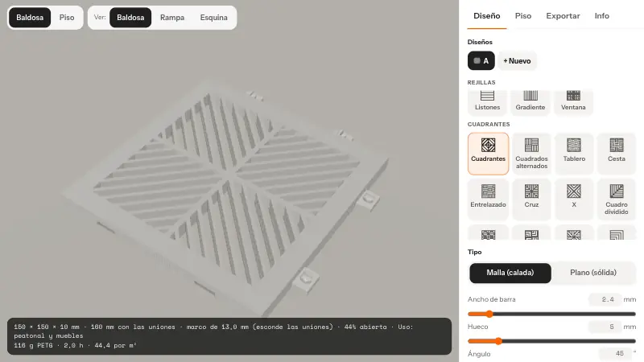Click the REJILLAS section heading
Image resolution: width=644 pixels, height=362 pixels.
[481, 83]
